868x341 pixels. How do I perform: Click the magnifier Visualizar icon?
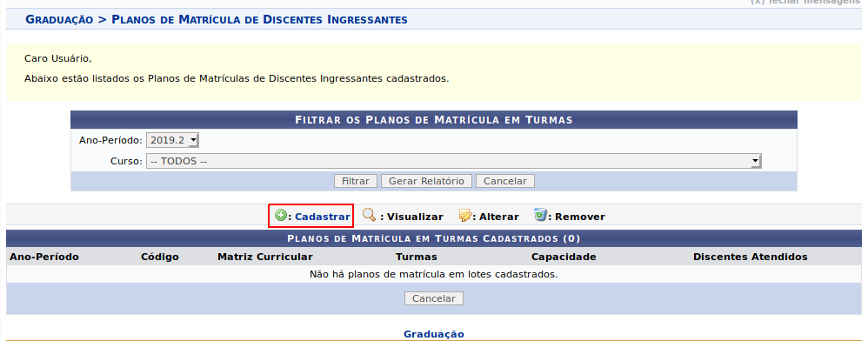pyautogui.click(x=370, y=215)
